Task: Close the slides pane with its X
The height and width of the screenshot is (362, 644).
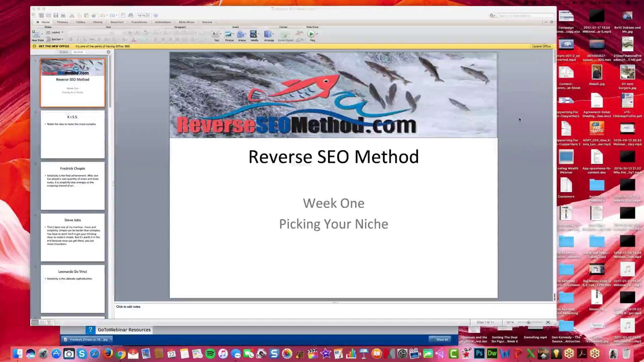Action: point(108,52)
